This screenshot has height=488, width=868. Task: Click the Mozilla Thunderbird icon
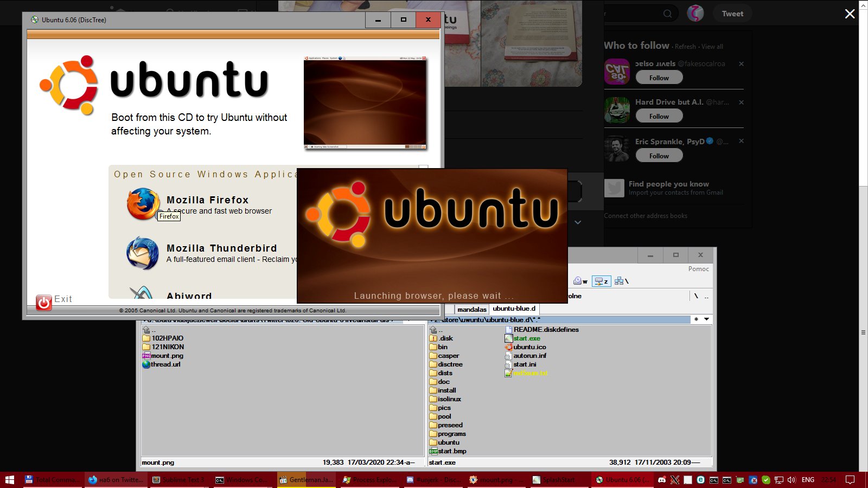(142, 253)
